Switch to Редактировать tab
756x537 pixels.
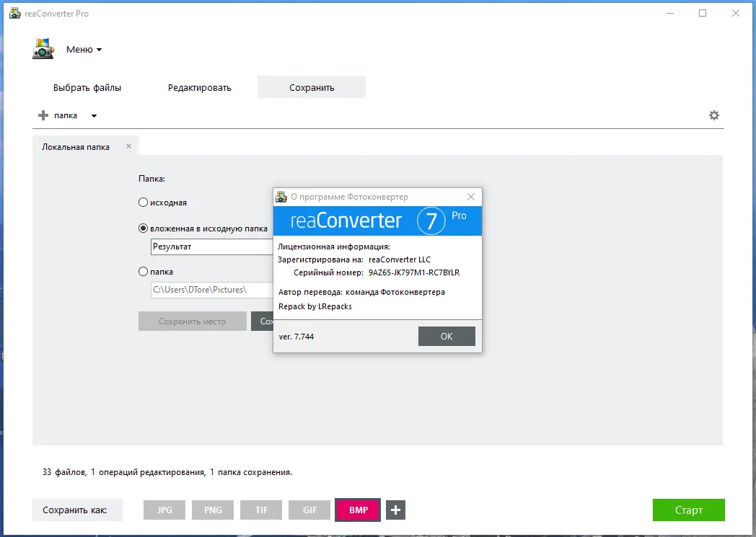200,88
